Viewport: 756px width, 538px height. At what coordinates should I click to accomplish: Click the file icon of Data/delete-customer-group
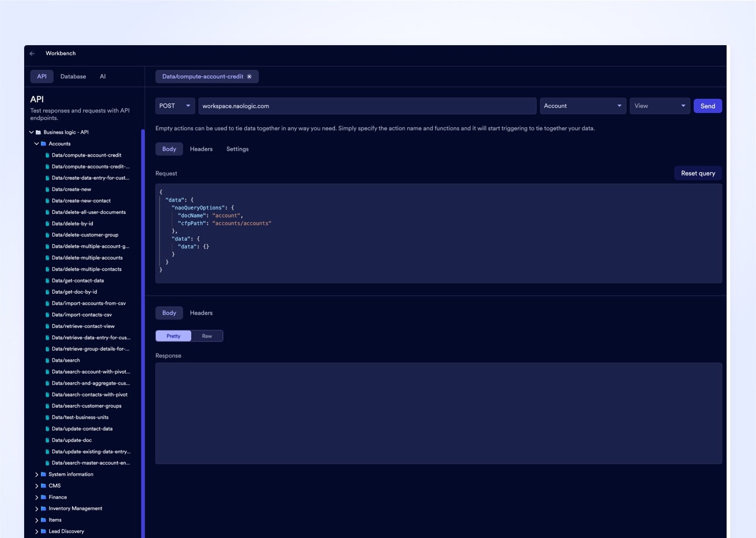(x=47, y=235)
